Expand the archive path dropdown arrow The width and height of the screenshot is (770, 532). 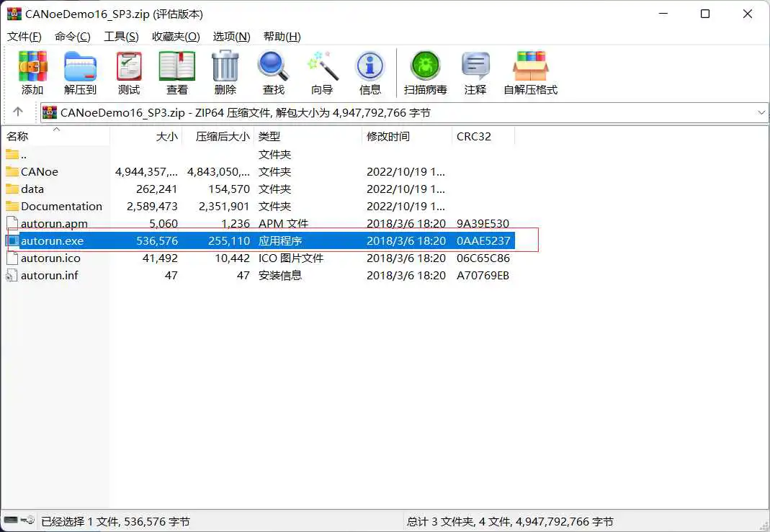(x=762, y=112)
